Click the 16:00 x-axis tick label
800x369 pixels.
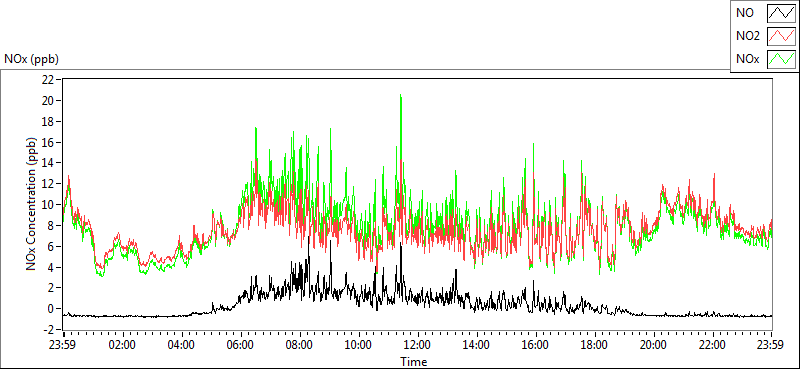[x=535, y=345]
